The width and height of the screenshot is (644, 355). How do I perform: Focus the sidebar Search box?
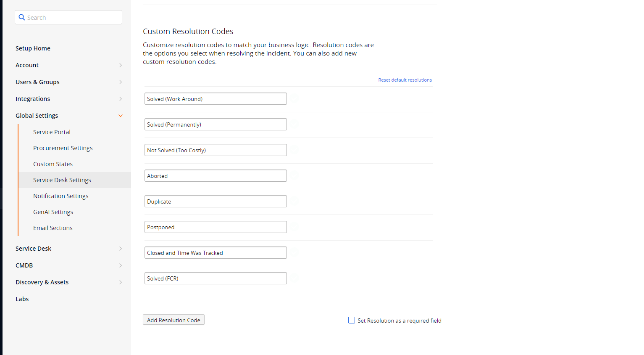(x=68, y=17)
